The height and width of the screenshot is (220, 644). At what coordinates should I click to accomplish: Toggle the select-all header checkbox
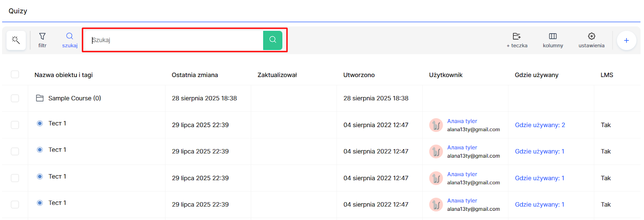coord(15,74)
